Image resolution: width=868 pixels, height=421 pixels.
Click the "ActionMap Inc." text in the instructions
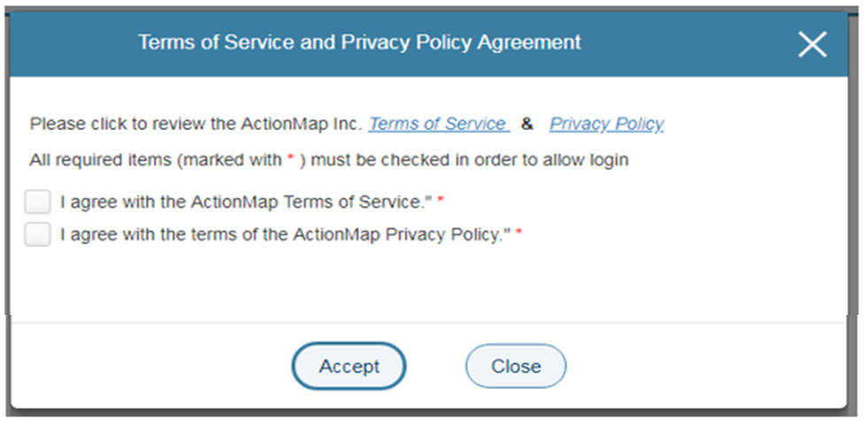pyautogui.click(x=302, y=124)
